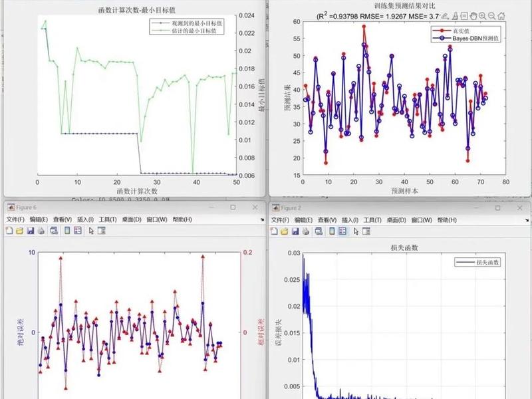Screen dimensions: 532x399
Task: Click the axes Restore View home icon
Action: 501,15
